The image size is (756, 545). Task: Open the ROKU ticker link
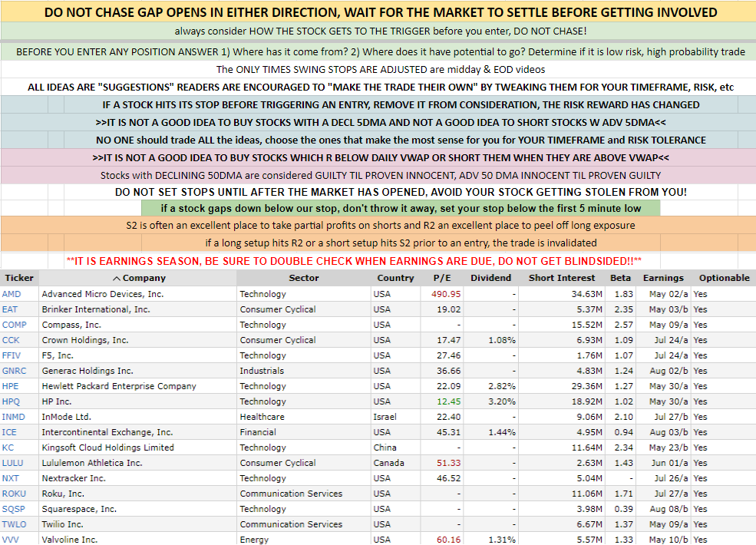tap(14, 494)
